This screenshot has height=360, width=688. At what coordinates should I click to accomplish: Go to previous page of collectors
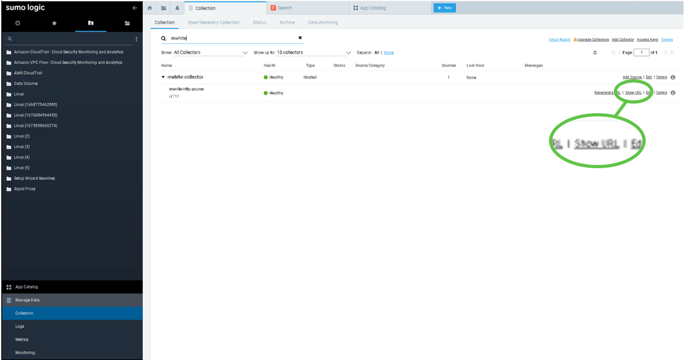(x=619, y=53)
